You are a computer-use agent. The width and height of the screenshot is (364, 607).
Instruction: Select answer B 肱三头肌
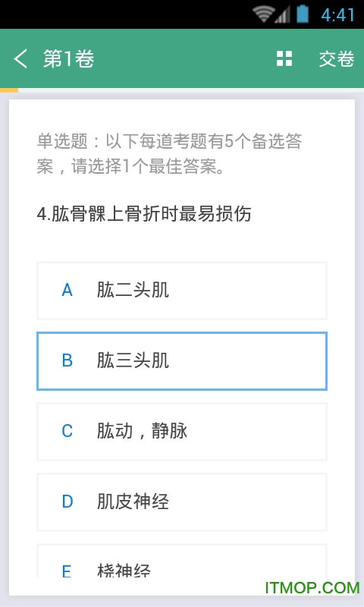182,361
